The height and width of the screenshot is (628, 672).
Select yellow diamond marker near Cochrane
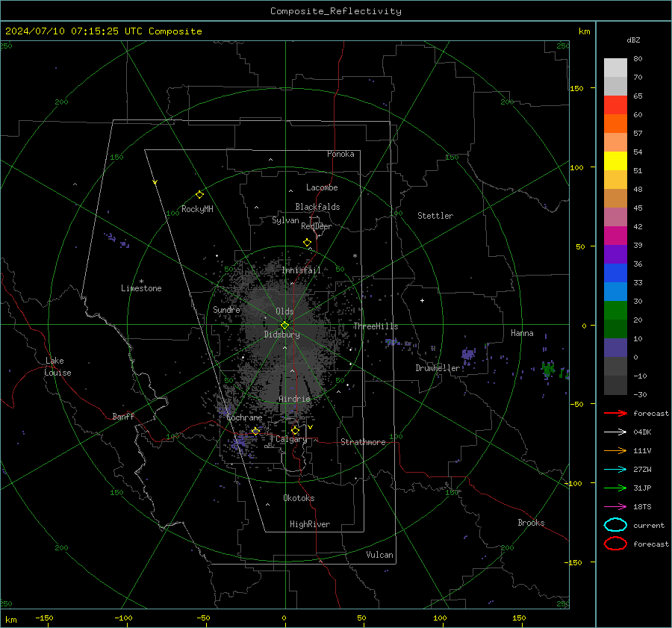coord(255,431)
